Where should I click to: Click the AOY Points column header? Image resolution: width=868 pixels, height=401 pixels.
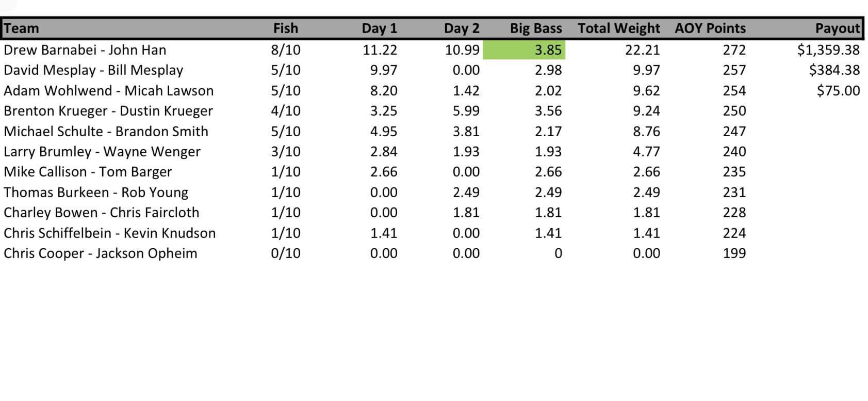pyautogui.click(x=710, y=28)
